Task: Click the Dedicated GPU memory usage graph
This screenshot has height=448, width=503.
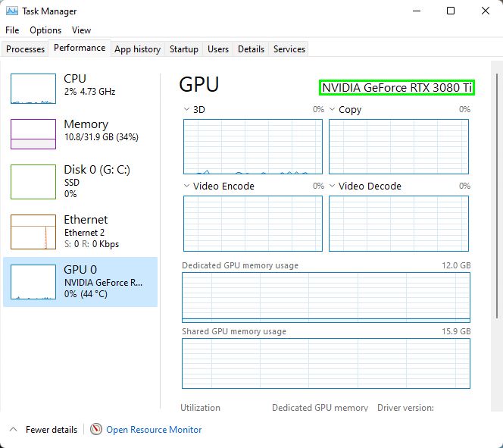Action: [326, 297]
